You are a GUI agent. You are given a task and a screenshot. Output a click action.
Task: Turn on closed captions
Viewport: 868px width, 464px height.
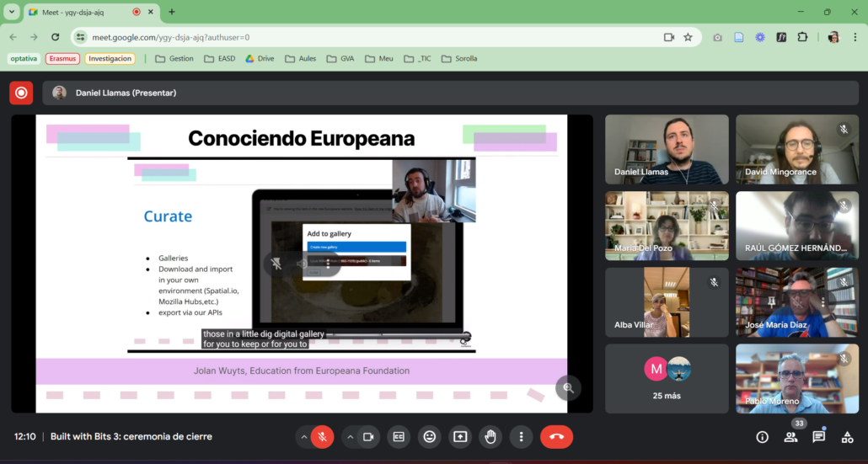coord(399,437)
